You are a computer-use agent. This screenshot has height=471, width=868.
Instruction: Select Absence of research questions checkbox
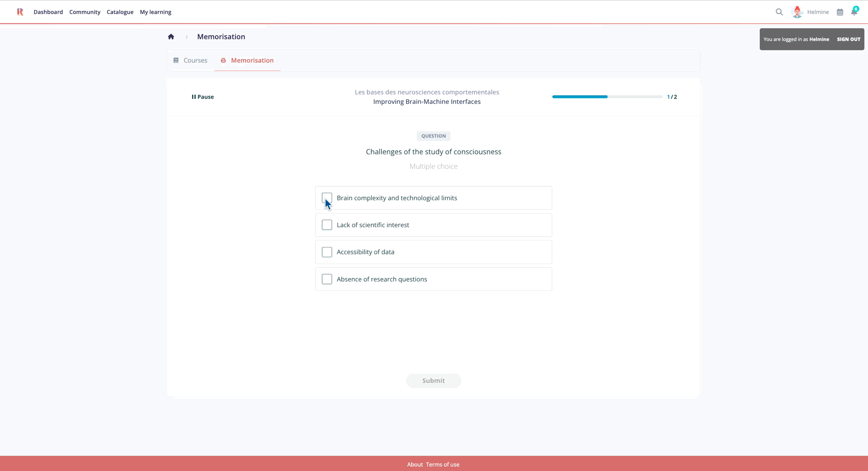(x=327, y=279)
